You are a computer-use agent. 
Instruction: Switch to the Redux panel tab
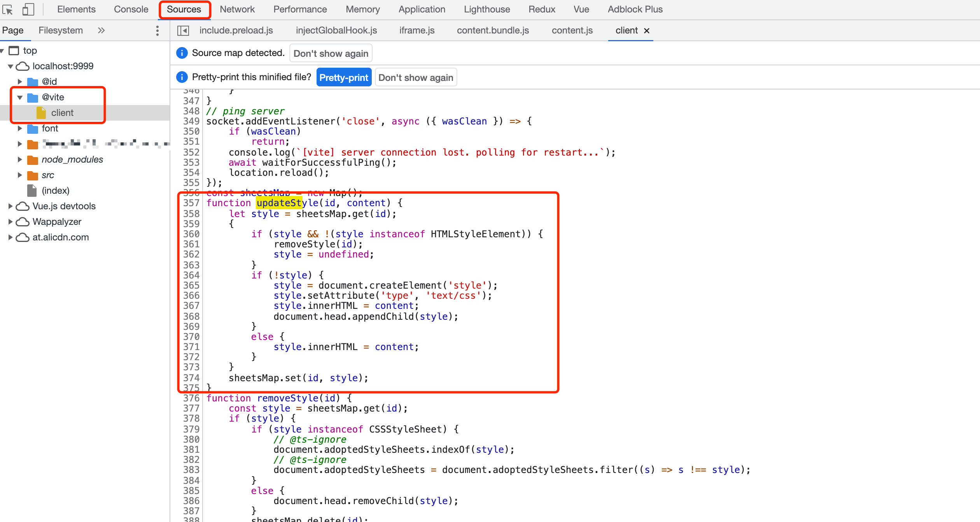[x=542, y=9]
